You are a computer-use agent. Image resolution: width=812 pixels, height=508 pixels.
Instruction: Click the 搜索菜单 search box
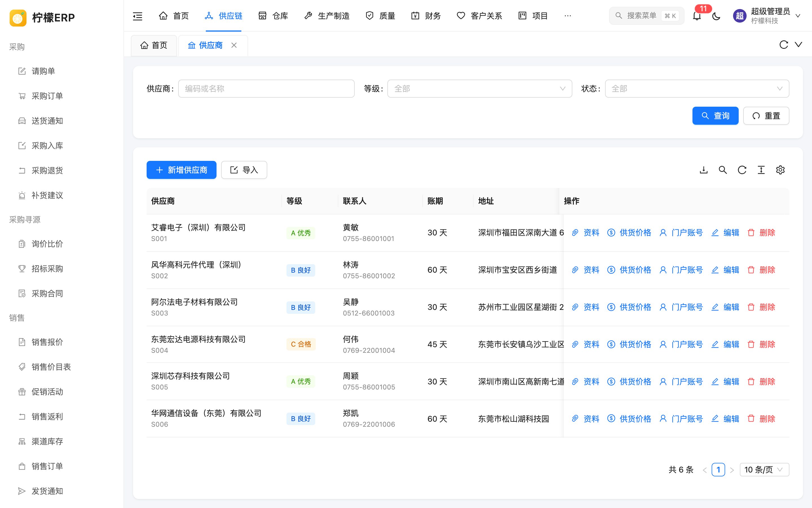coord(646,16)
